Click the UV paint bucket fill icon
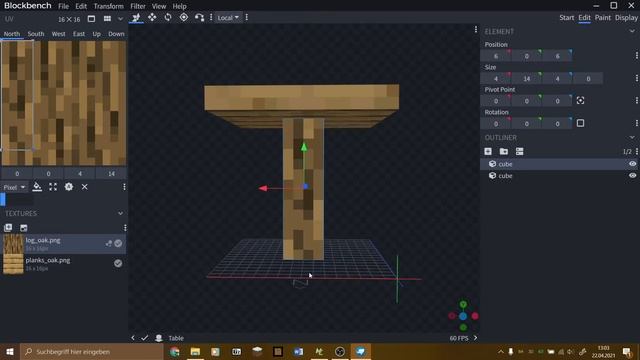Viewport: 640px width, 360px height. (37, 187)
